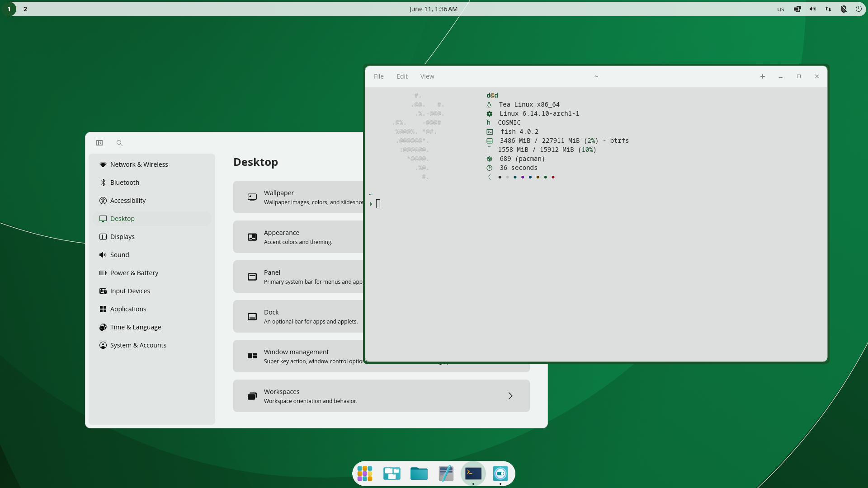
Task: Click the search icon in the Settings header
Action: (x=119, y=143)
